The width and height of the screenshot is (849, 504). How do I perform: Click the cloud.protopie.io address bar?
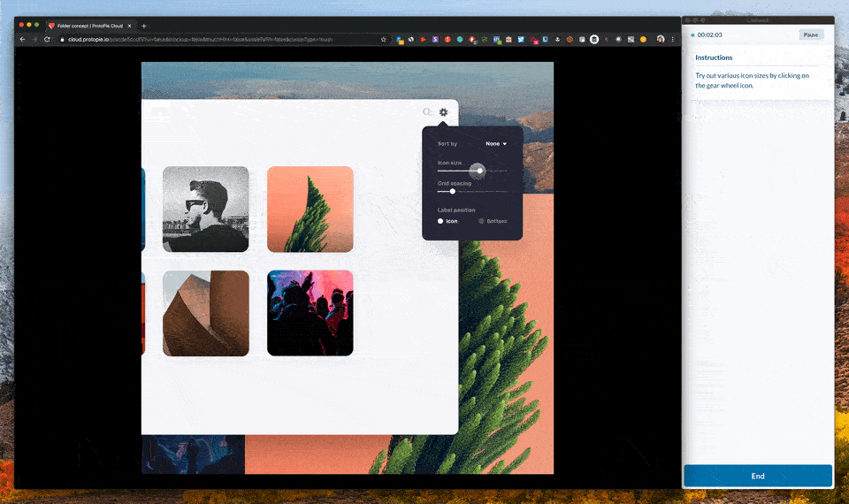coord(222,40)
